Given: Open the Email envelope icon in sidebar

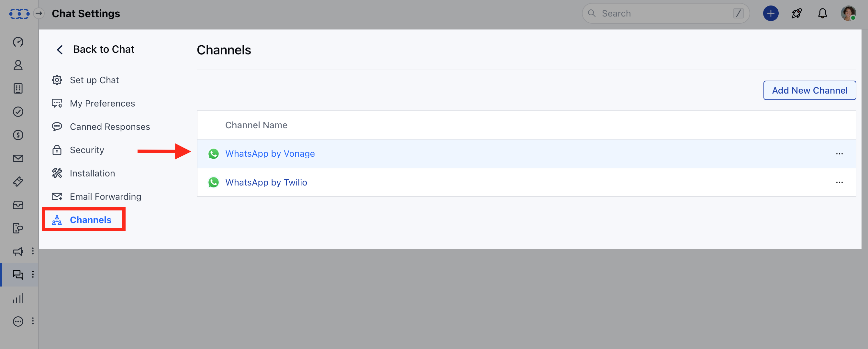Looking at the screenshot, I should coord(18,158).
